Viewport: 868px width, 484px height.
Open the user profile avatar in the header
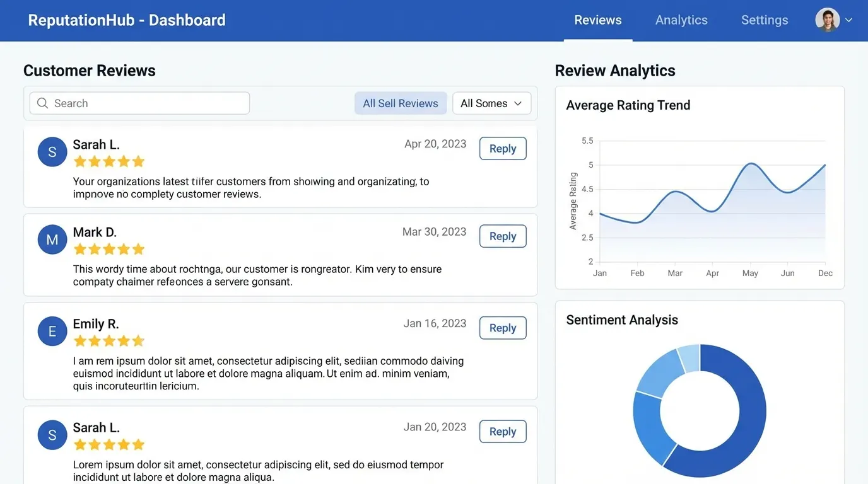(x=826, y=20)
